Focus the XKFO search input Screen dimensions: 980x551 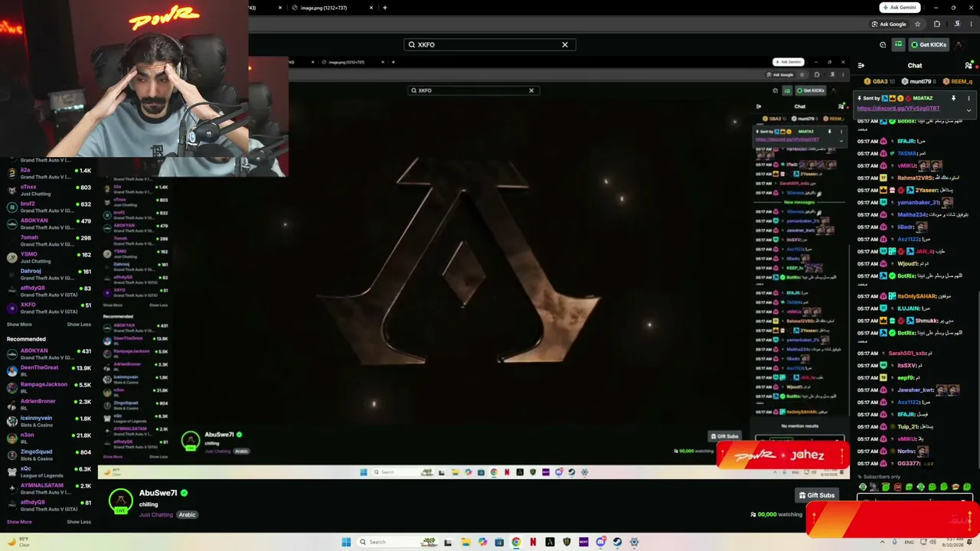(488, 44)
